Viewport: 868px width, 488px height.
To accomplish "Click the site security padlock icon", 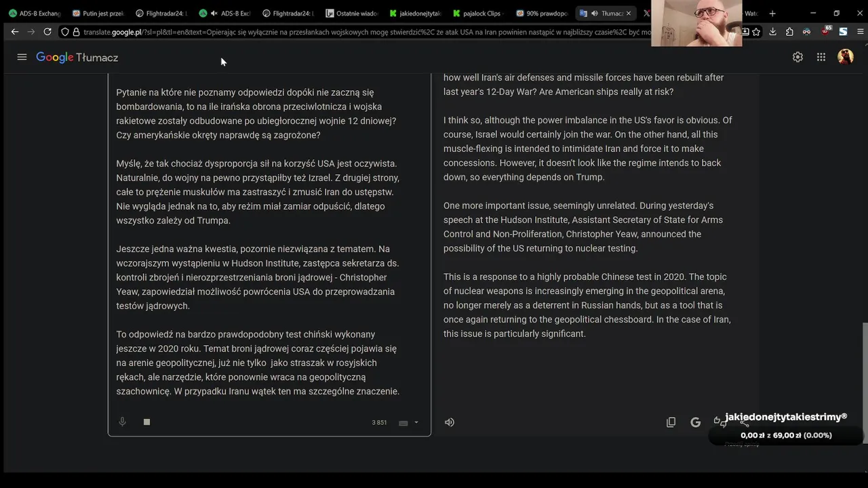I will pyautogui.click(x=76, y=32).
